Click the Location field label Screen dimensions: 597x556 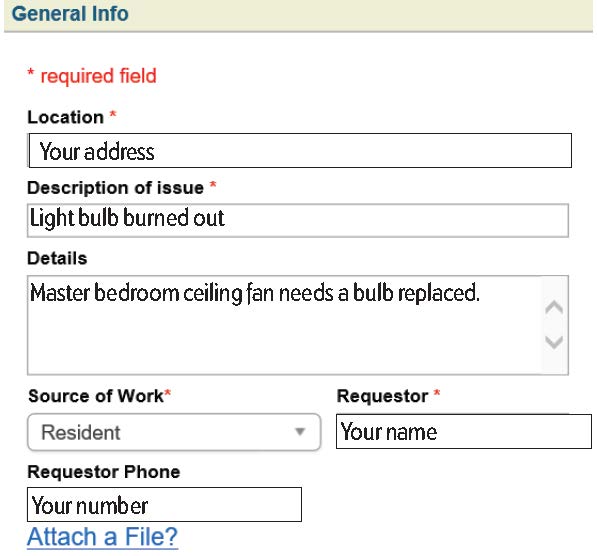tap(65, 117)
